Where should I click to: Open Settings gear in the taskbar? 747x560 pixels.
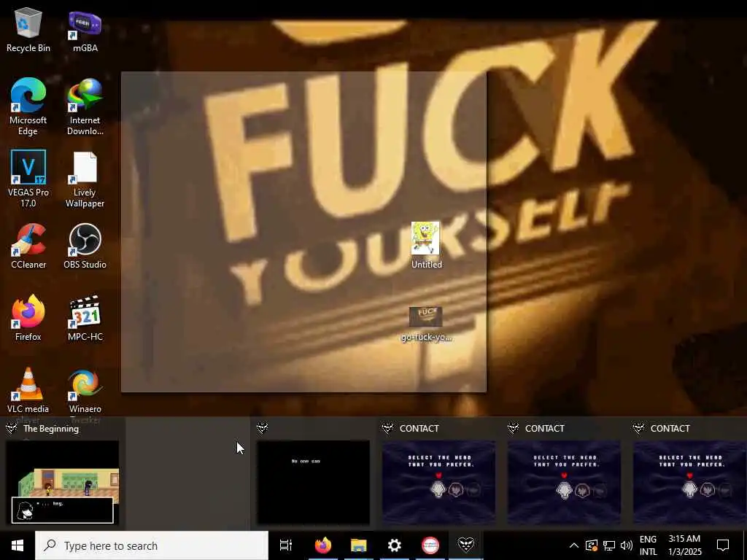tap(395, 545)
